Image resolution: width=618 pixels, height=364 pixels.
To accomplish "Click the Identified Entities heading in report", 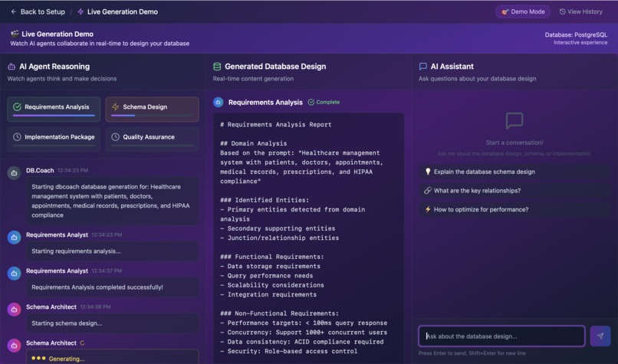I will (x=265, y=200).
